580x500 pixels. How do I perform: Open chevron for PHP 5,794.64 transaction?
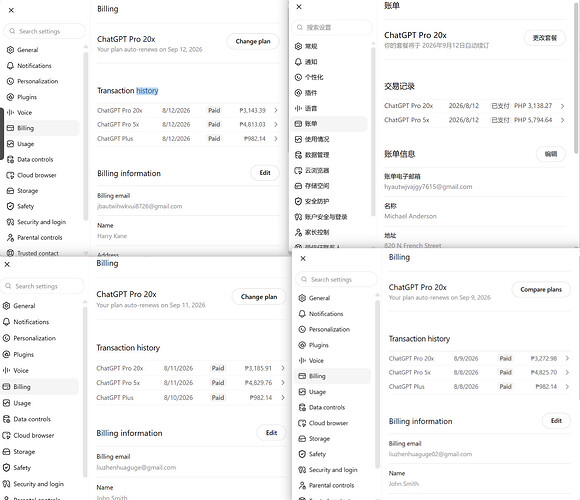coord(562,120)
